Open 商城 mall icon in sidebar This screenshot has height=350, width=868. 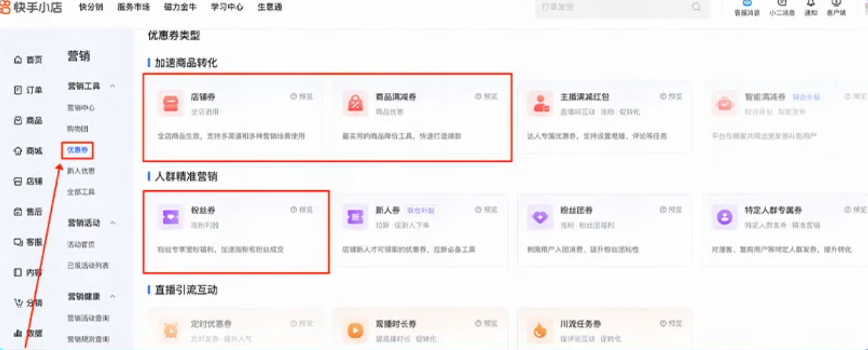coord(18,151)
